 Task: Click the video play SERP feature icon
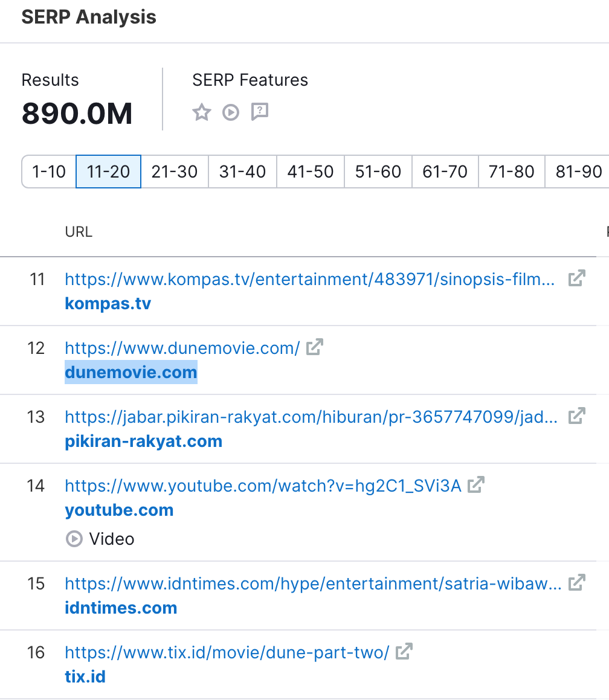point(231,112)
